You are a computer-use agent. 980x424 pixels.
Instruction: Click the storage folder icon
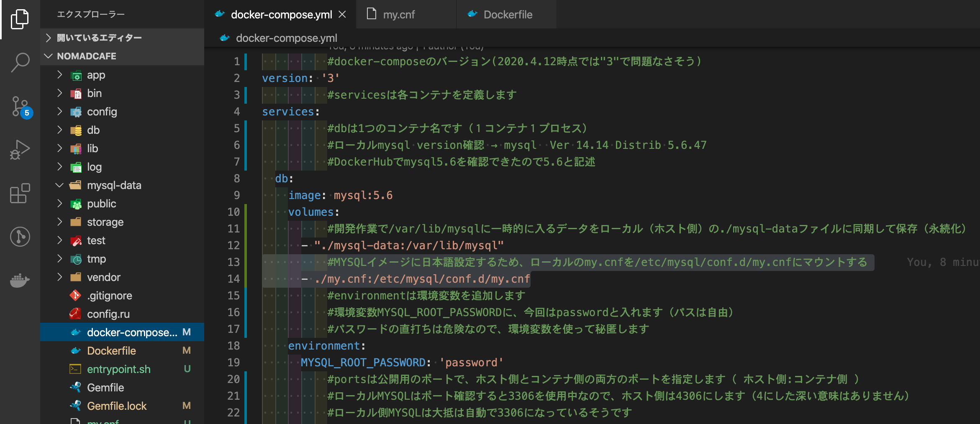pyautogui.click(x=76, y=222)
